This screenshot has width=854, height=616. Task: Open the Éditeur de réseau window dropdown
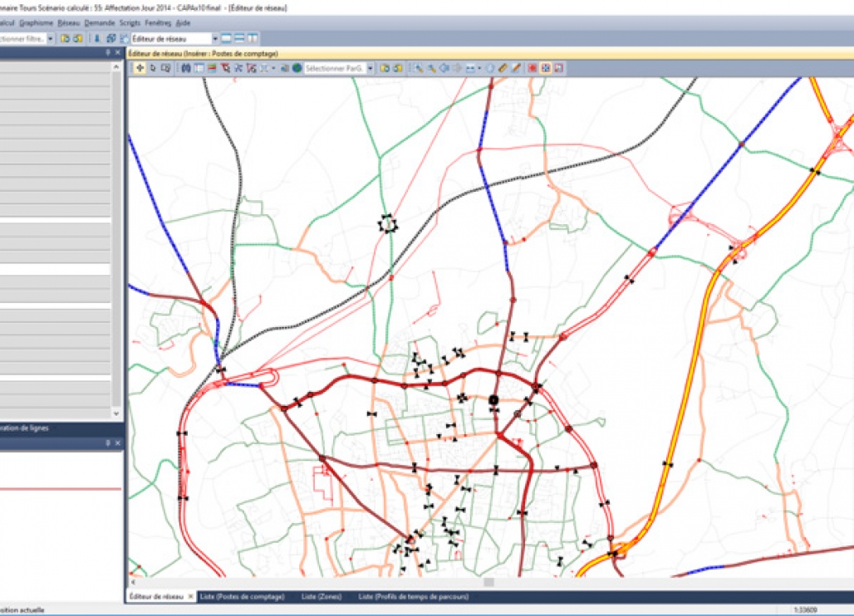pos(215,38)
